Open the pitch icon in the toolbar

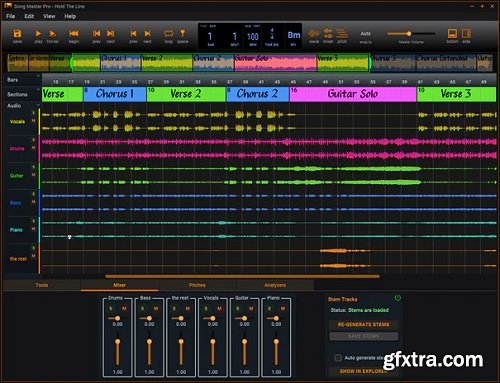[x=342, y=34]
